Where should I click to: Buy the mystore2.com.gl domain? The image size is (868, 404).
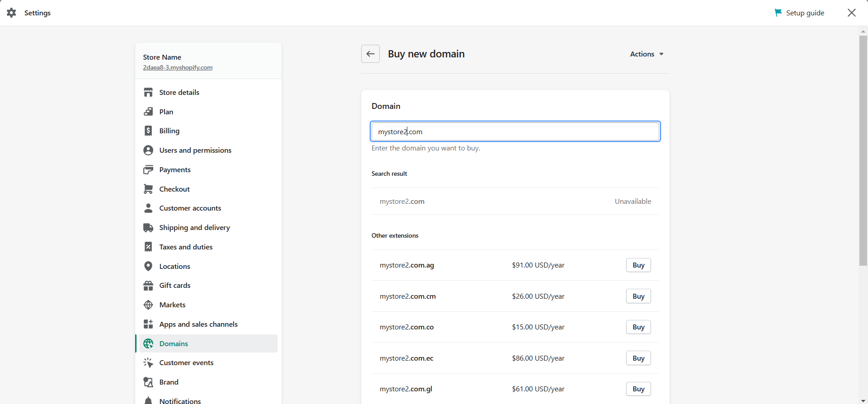(638, 389)
